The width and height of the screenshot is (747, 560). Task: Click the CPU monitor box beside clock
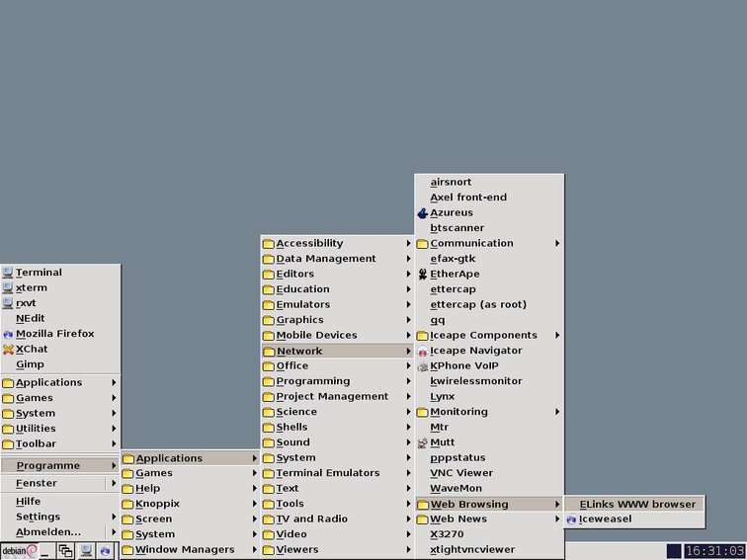pos(674,551)
